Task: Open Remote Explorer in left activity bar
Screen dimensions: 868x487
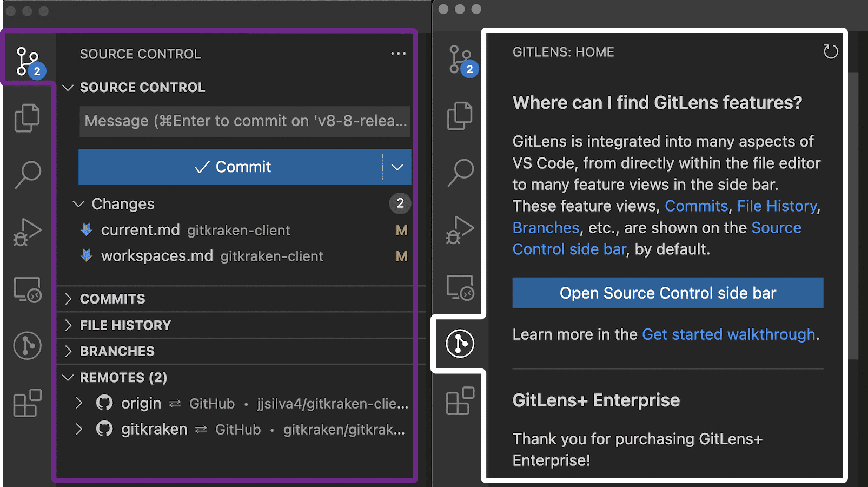Action: point(28,289)
